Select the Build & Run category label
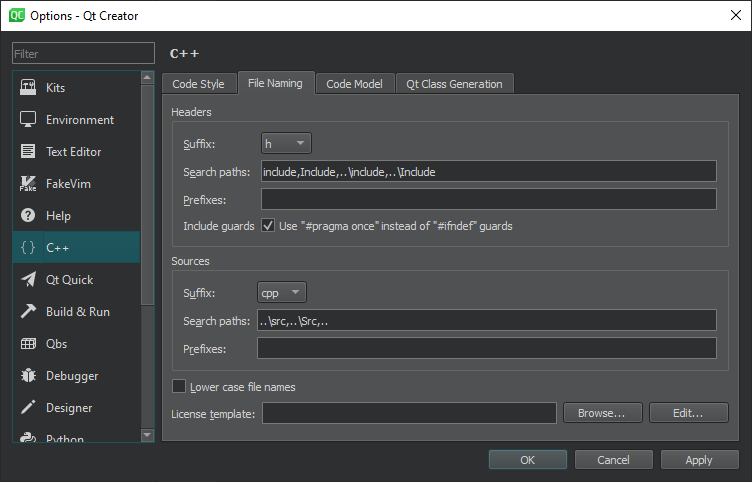This screenshot has width=752, height=482. click(x=78, y=312)
